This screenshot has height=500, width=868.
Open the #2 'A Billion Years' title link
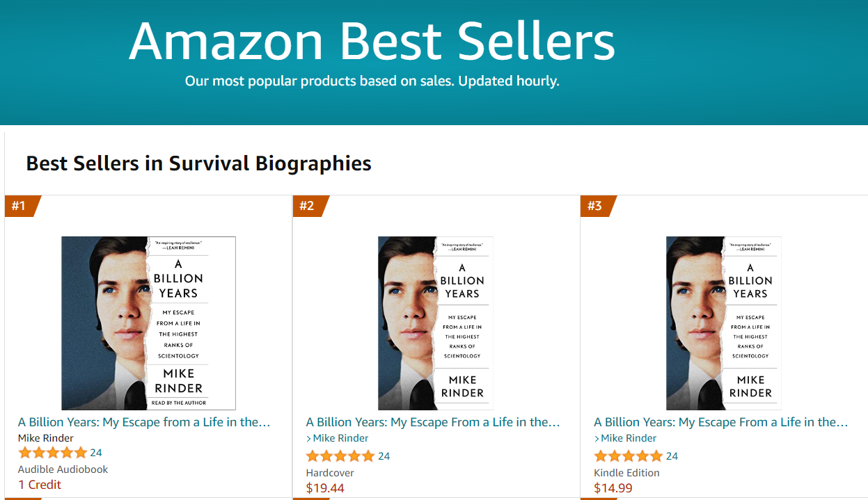click(x=432, y=422)
